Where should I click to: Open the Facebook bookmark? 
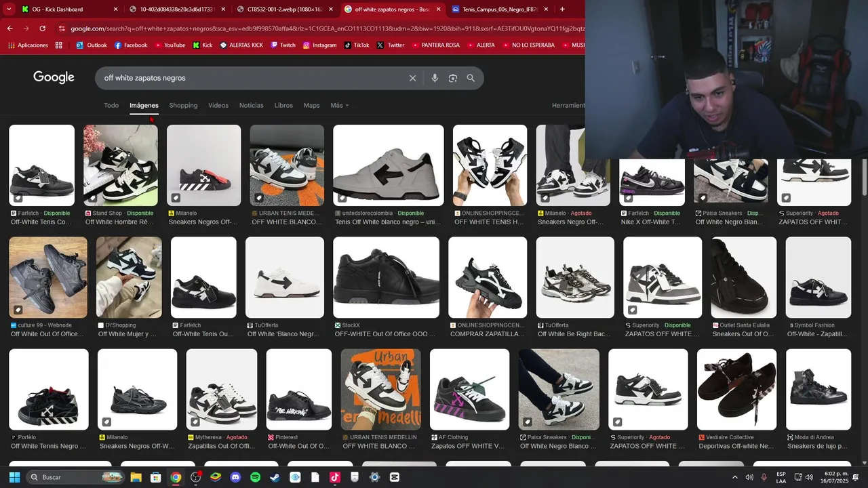point(131,45)
